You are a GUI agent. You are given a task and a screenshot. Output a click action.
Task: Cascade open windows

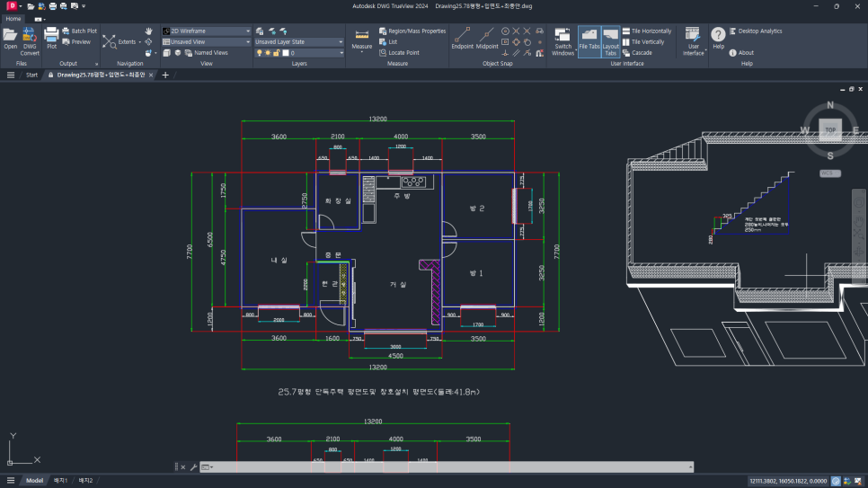pos(637,53)
